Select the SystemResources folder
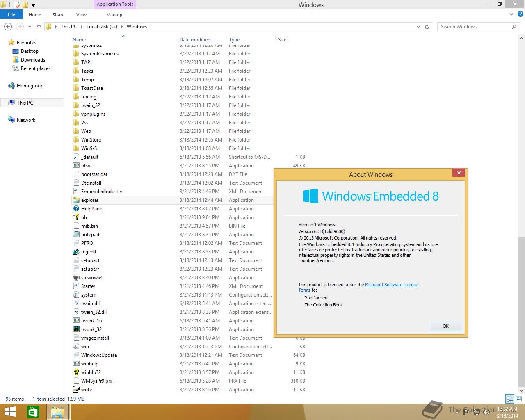The width and height of the screenshot is (525, 420). (100, 54)
